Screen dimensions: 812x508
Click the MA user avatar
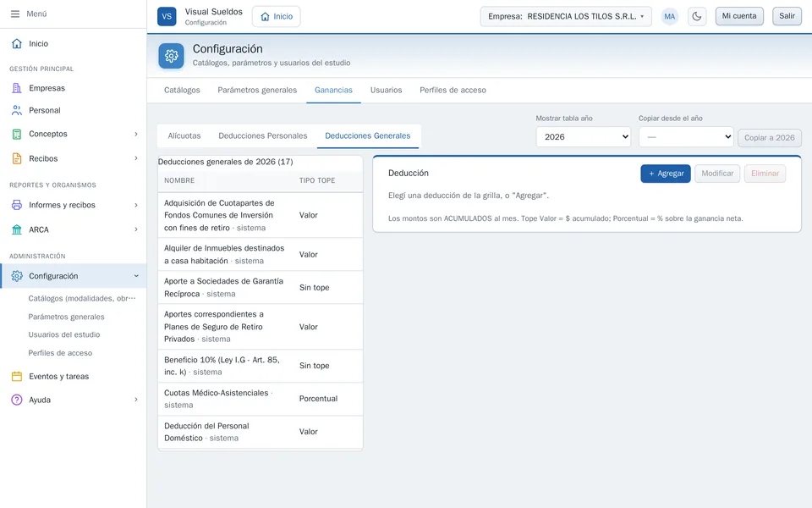(x=670, y=16)
